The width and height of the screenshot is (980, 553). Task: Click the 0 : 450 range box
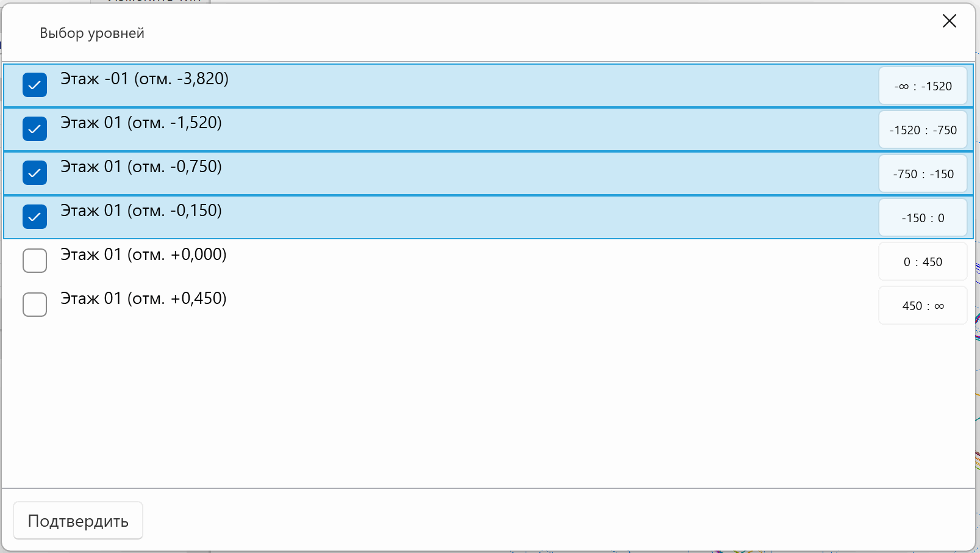click(x=923, y=261)
